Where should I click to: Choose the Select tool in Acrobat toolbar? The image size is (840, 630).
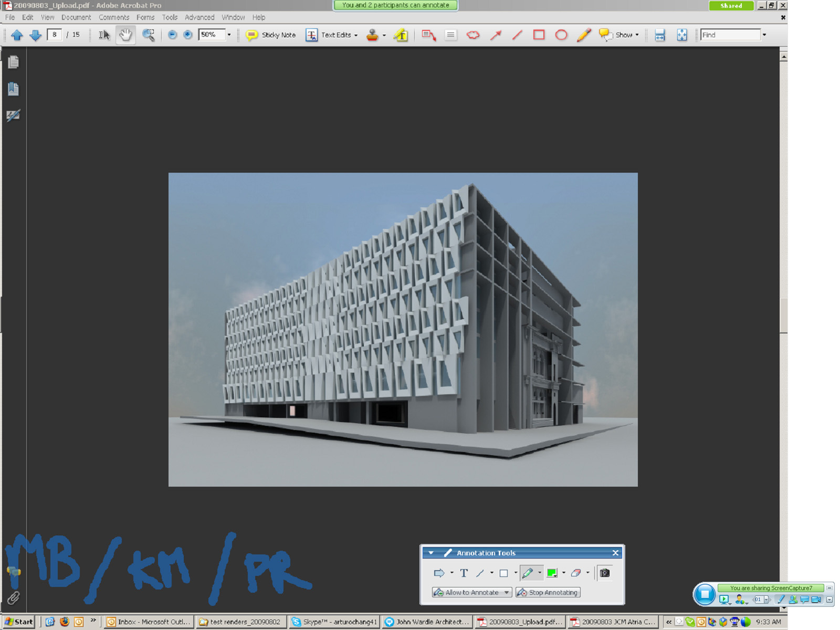pos(104,35)
